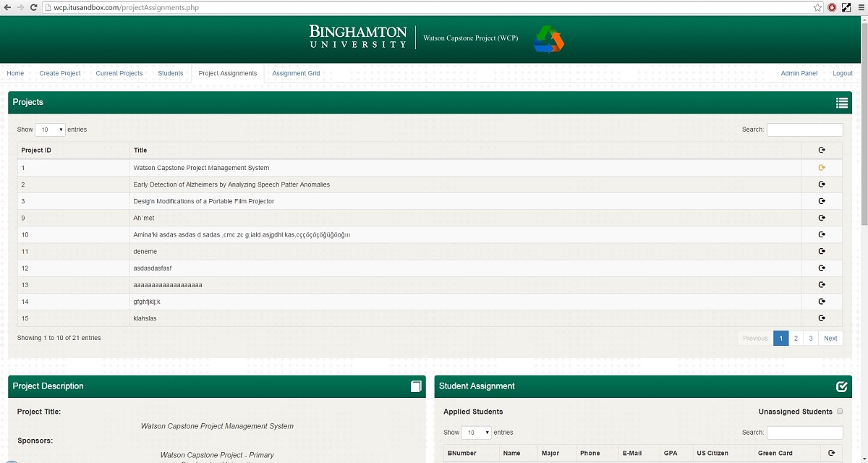Click the list icon in Projects header

pos(841,103)
